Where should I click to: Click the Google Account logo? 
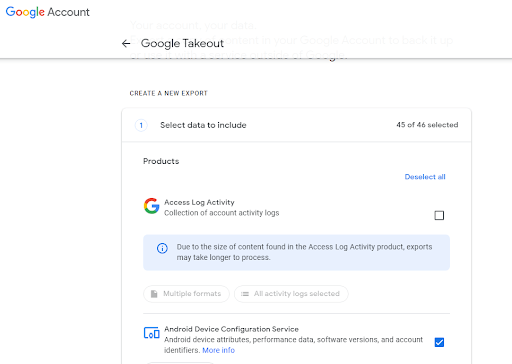tap(48, 12)
